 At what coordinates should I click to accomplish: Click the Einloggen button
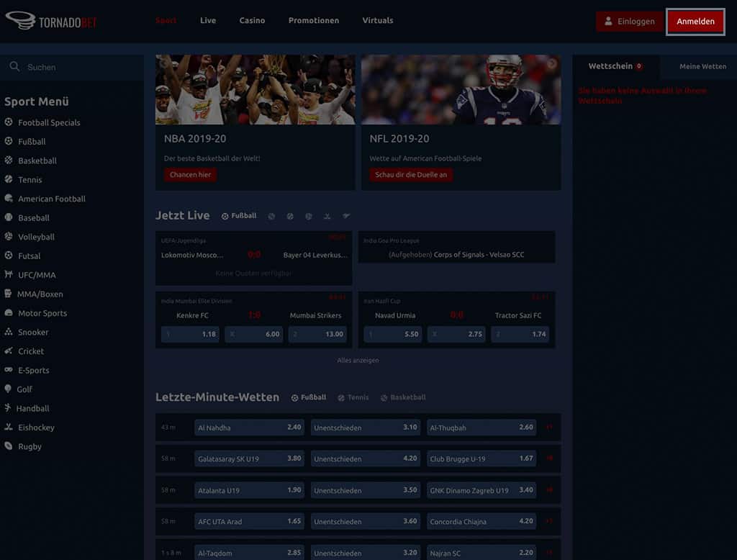pyautogui.click(x=629, y=21)
